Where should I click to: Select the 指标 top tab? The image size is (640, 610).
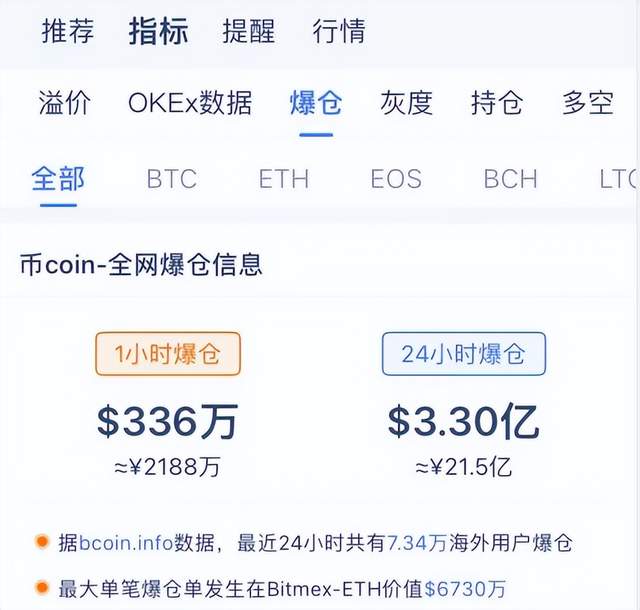pos(158,31)
